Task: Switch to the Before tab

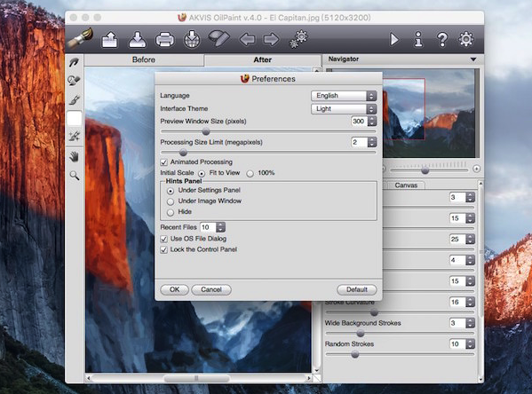Action: click(x=144, y=59)
